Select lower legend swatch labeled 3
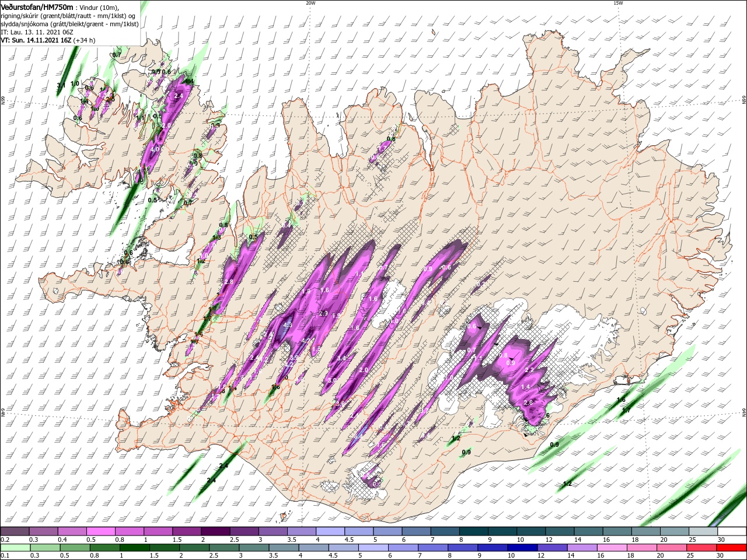The image size is (747, 560). coord(253,548)
